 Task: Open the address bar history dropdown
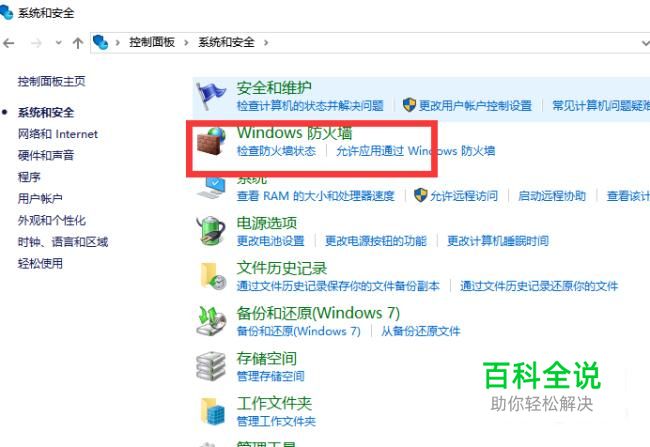(645, 43)
